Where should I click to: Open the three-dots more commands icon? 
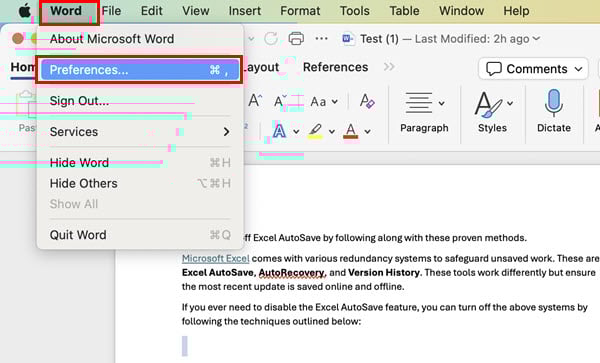pyautogui.click(x=321, y=39)
